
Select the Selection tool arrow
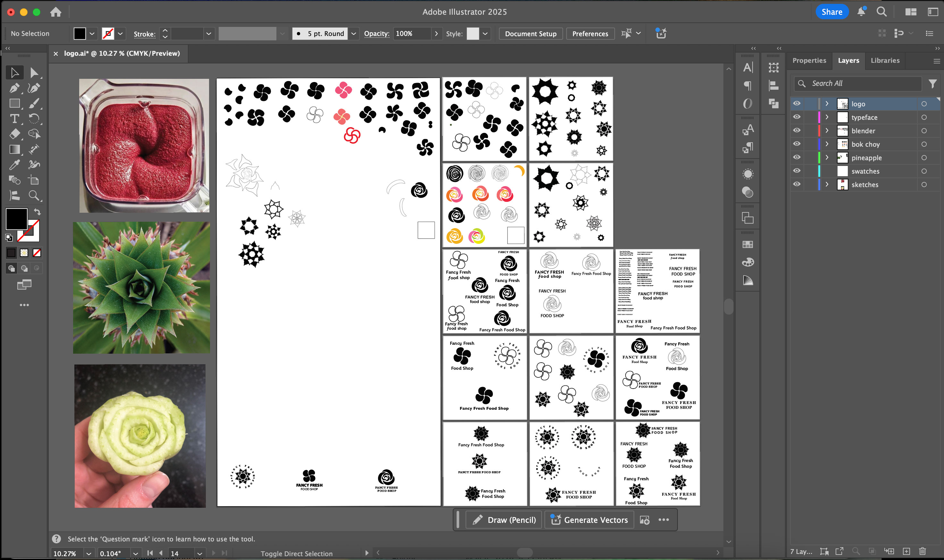(14, 72)
